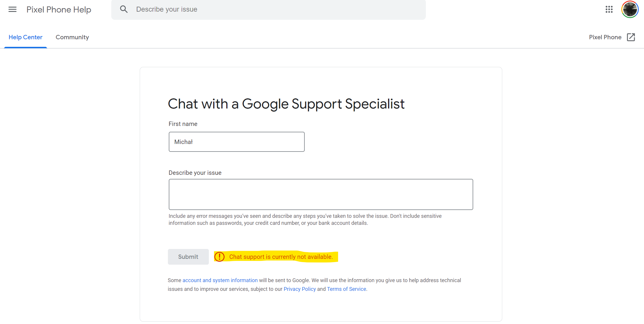Focus the First name input field
This screenshot has height=324, width=644.
236,142
